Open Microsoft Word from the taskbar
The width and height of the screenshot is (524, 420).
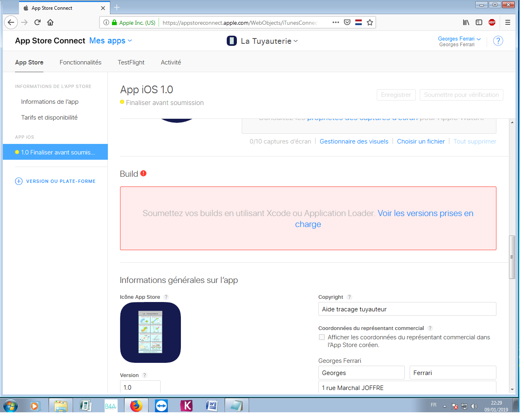pyautogui.click(x=212, y=405)
